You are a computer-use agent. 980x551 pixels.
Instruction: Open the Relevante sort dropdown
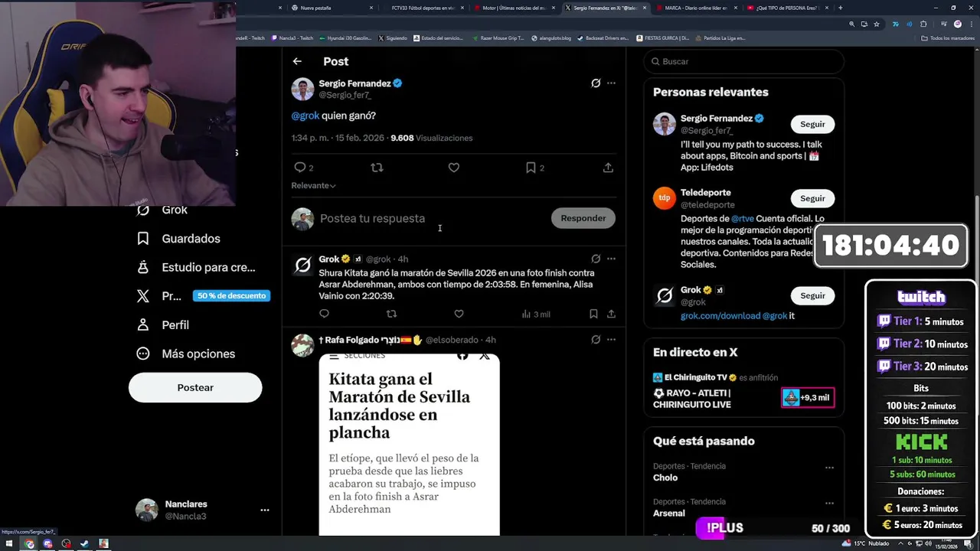click(x=313, y=185)
